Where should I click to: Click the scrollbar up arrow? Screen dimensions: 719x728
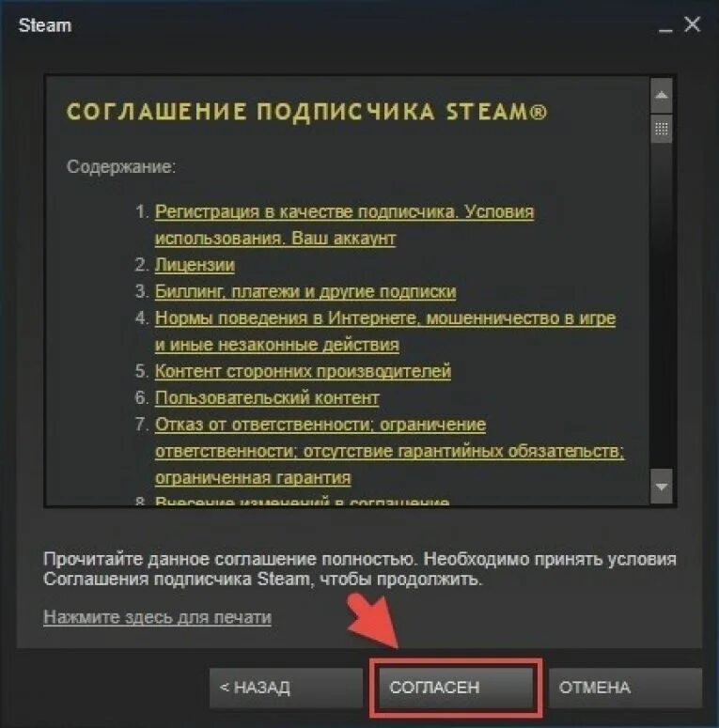point(661,96)
